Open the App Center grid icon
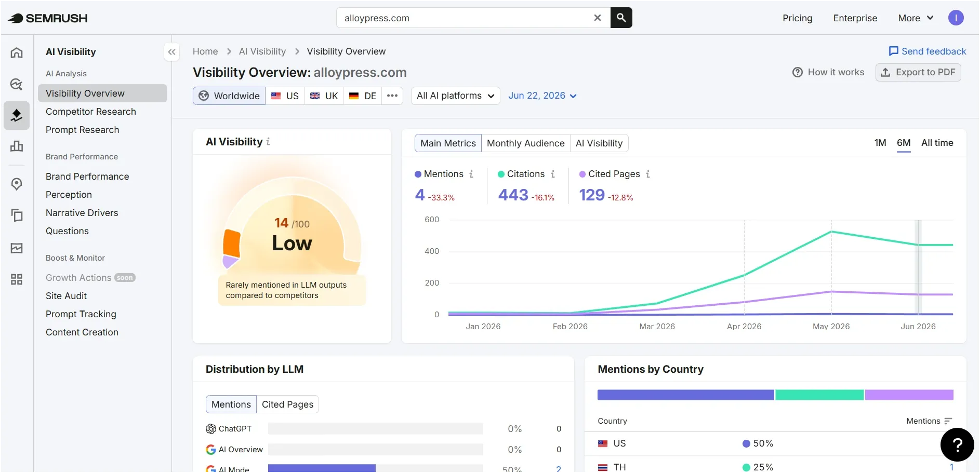The image size is (980, 473). pyautogui.click(x=17, y=279)
